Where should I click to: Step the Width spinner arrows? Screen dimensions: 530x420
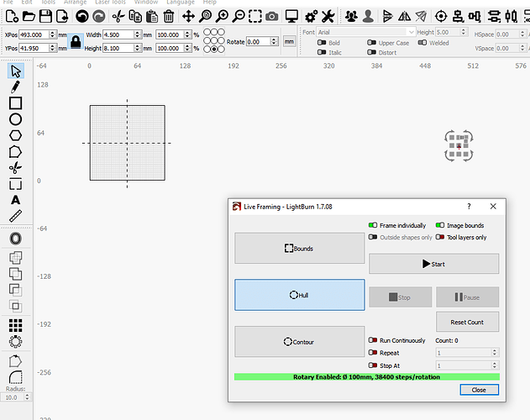pyautogui.click(x=137, y=34)
